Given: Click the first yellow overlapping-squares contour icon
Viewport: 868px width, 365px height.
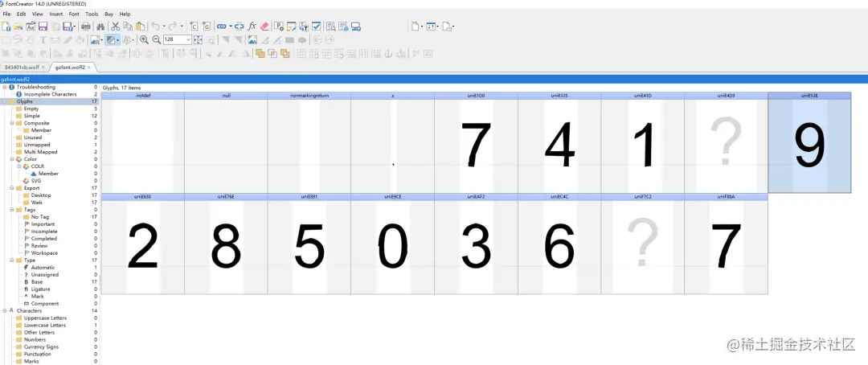Looking at the screenshot, I should 260,54.
